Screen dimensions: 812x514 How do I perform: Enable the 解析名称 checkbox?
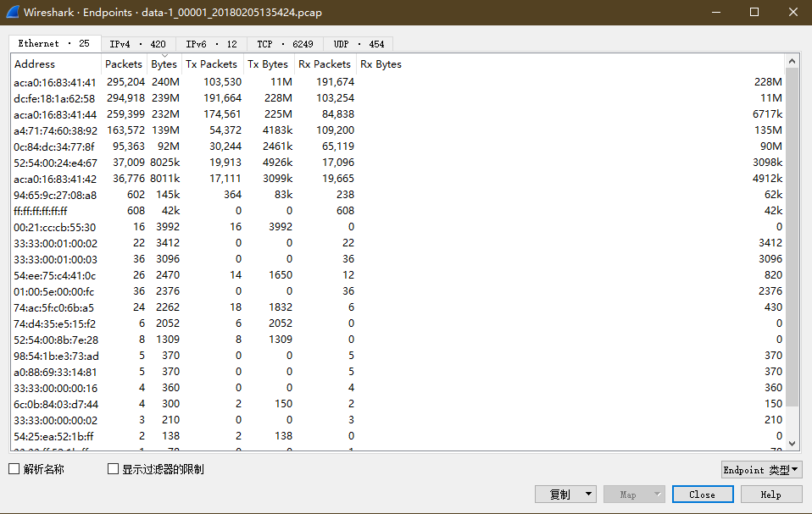tap(14, 469)
